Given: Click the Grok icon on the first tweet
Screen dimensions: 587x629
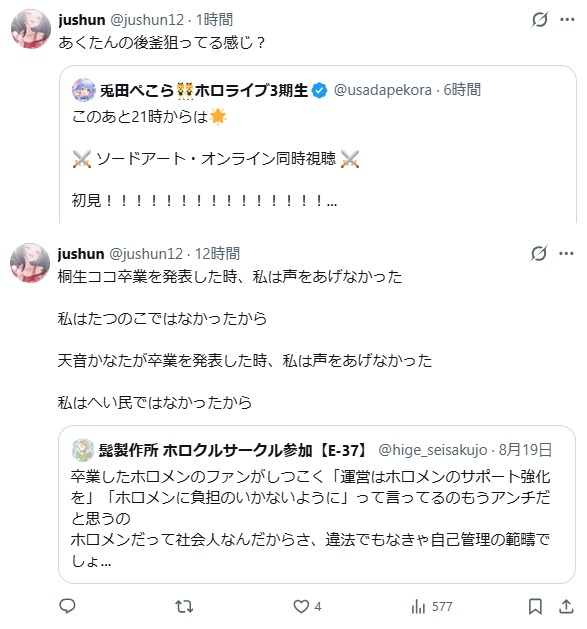Looking at the screenshot, I should 540,19.
